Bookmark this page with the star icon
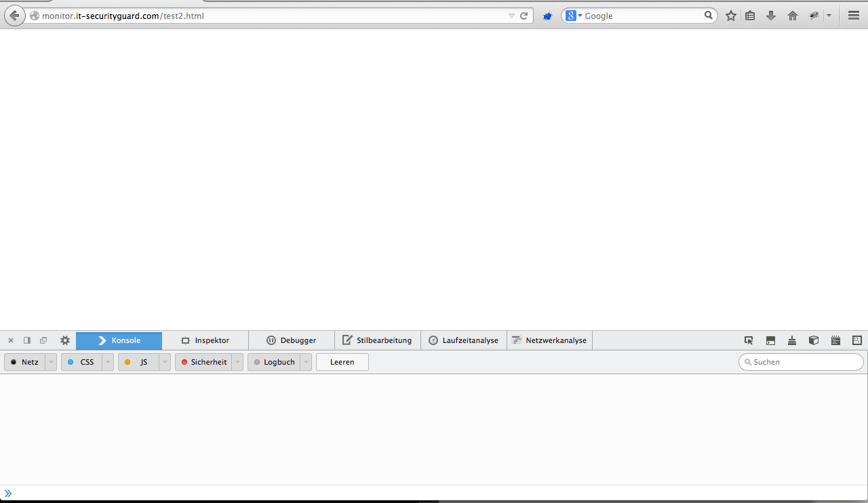The height and width of the screenshot is (503, 868). [x=731, y=16]
